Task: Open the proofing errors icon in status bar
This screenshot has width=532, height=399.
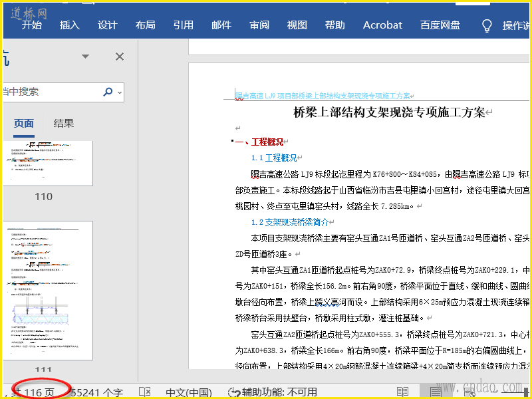Action: coord(145,392)
